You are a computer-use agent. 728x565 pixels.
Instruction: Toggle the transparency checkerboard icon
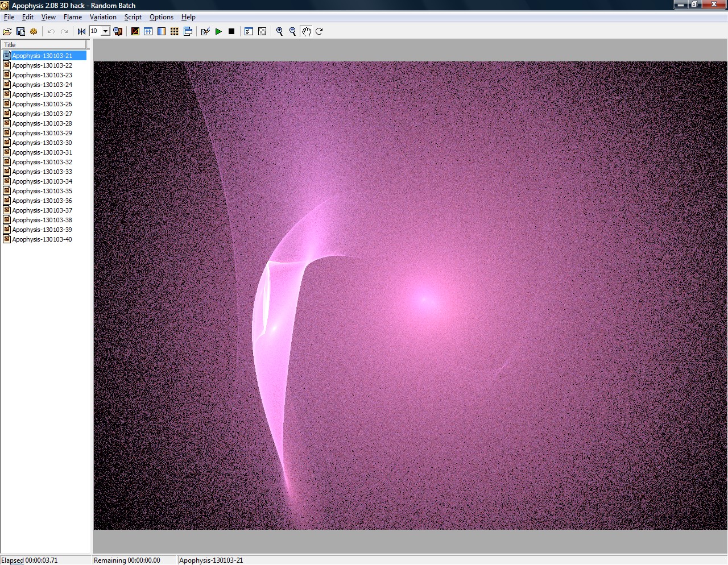pyautogui.click(x=262, y=31)
